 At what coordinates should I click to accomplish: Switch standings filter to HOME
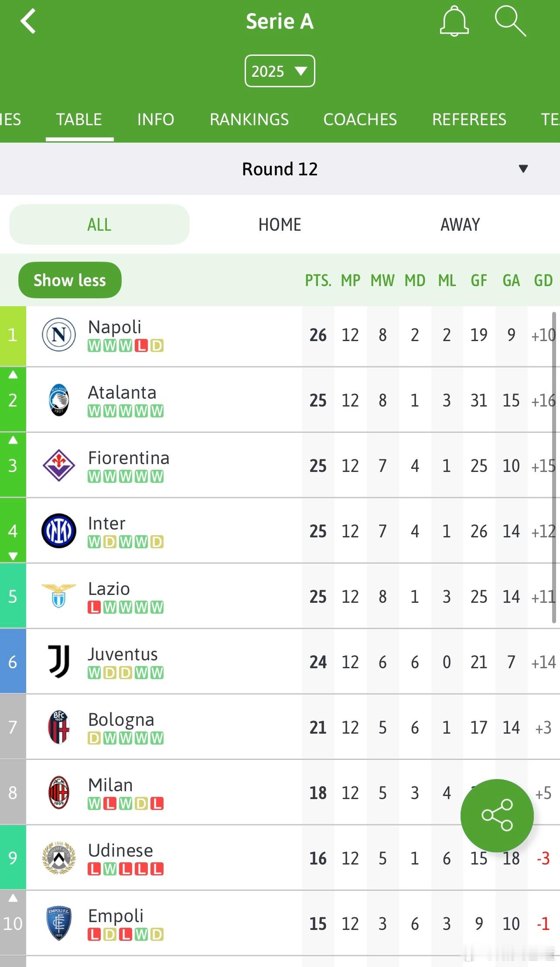point(280,225)
